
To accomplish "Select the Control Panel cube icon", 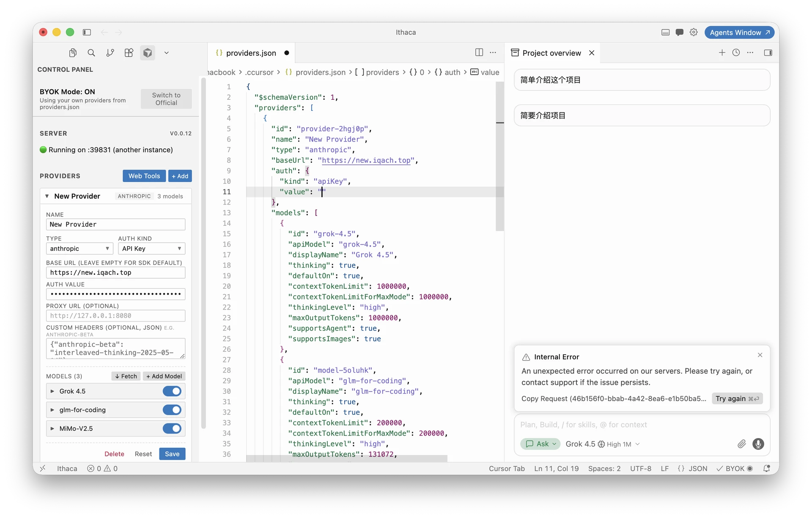I will point(148,53).
